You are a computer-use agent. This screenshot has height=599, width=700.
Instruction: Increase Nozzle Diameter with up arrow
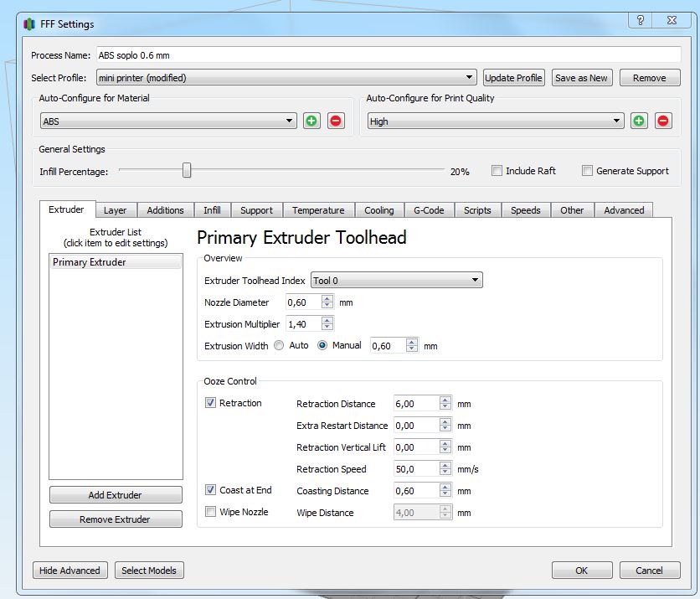(327, 298)
